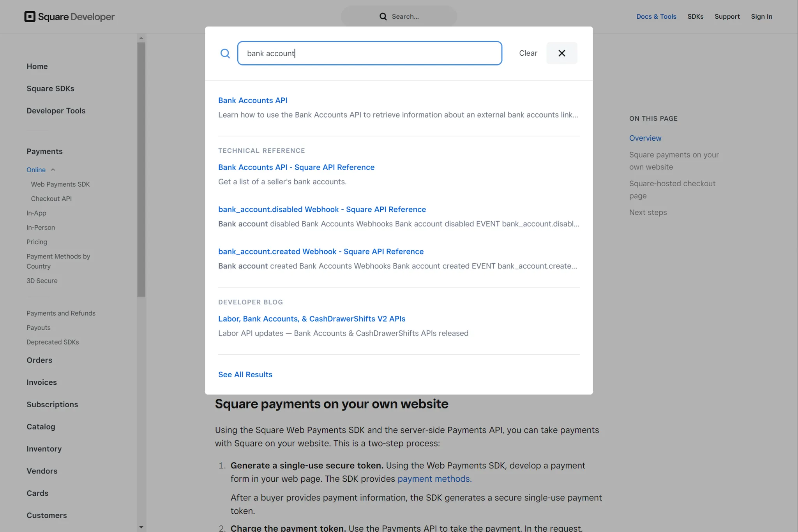The width and height of the screenshot is (798, 532).
Task: Open the Bank Accounts API result
Action: pos(252,100)
